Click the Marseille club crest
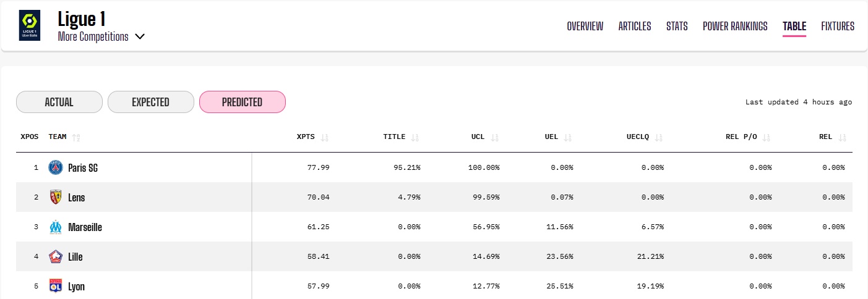This screenshot has width=868, height=299. point(56,227)
